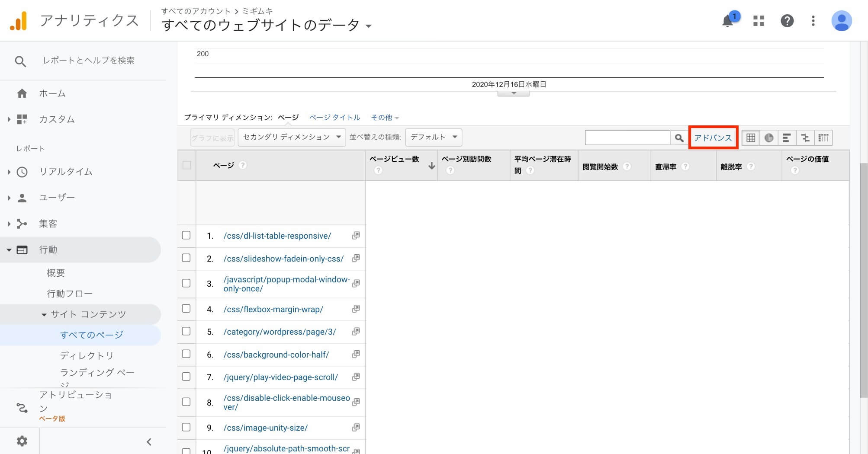The height and width of the screenshot is (454, 868).
Task: Go to ホーム in sidebar
Action: pyautogui.click(x=52, y=93)
